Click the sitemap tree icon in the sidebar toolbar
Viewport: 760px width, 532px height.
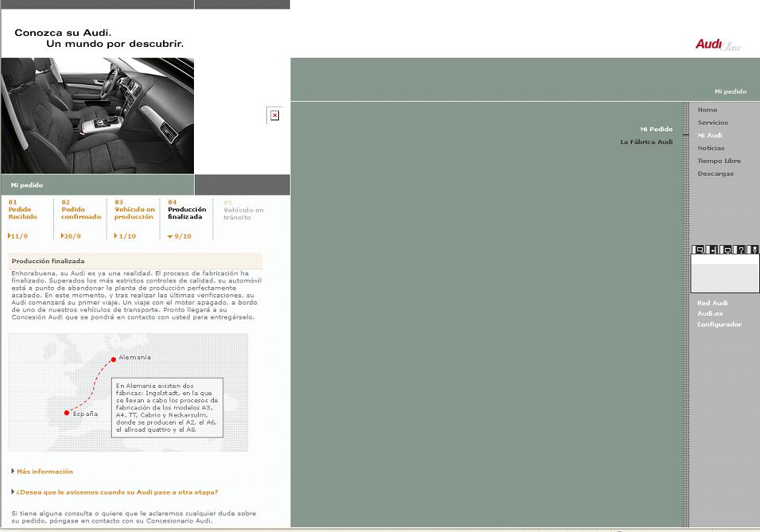pos(712,250)
